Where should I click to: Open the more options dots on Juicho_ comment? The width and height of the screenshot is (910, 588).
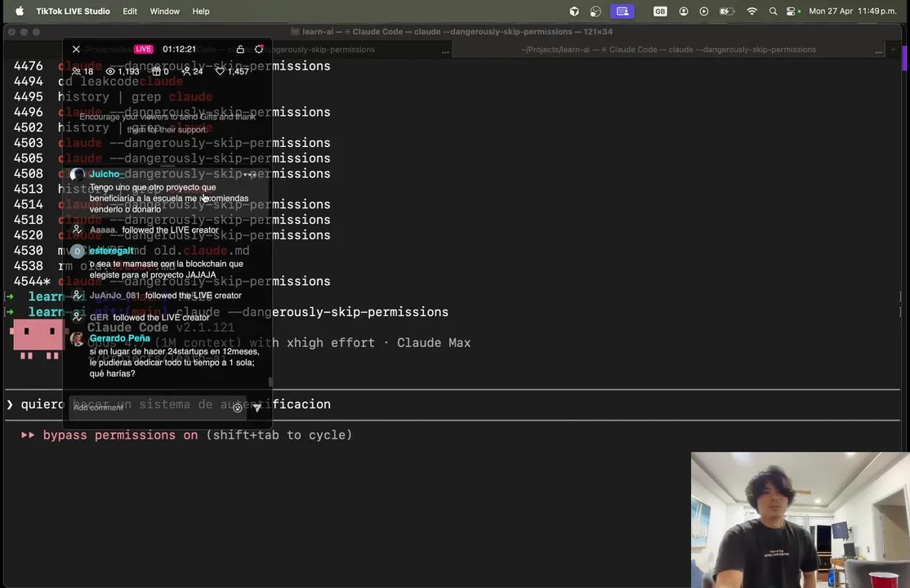point(248,175)
